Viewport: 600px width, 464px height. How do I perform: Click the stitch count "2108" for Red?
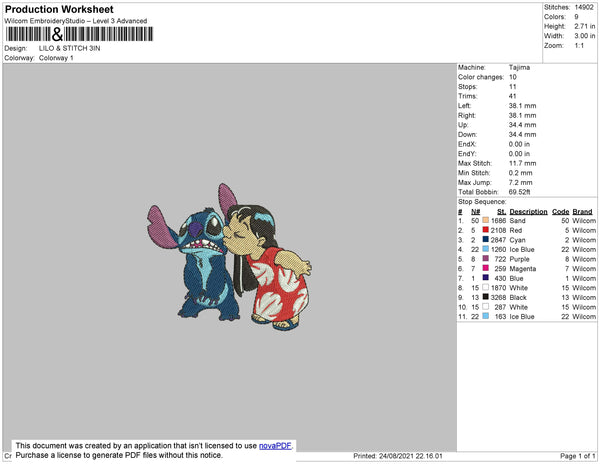point(498,230)
